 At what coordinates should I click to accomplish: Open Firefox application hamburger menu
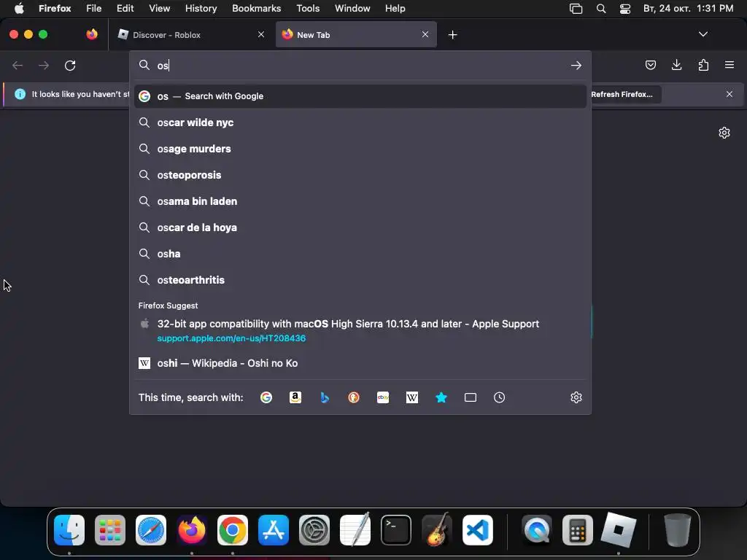(x=729, y=65)
